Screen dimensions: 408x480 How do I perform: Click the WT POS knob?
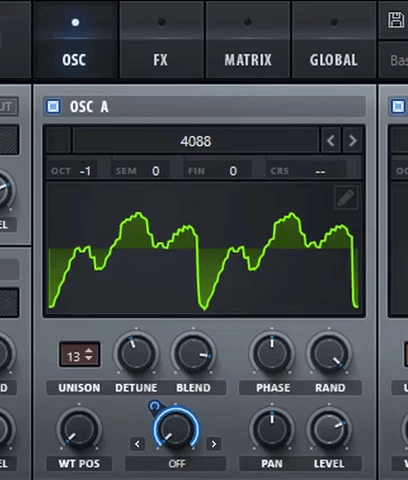pyautogui.click(x=79, y=429)
